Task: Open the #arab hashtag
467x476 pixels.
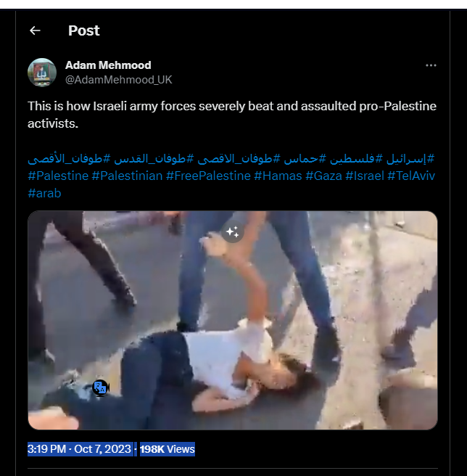Action: 45,193
